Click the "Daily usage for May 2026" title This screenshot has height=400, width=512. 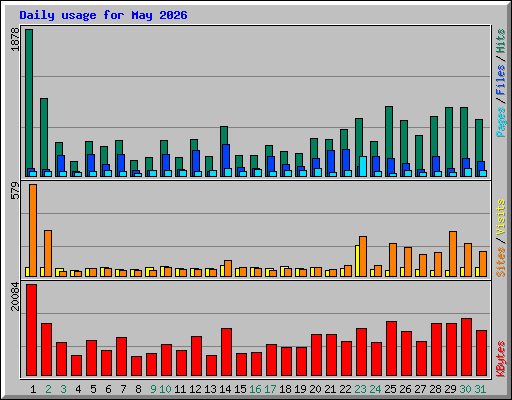click(x=103, y=15)
